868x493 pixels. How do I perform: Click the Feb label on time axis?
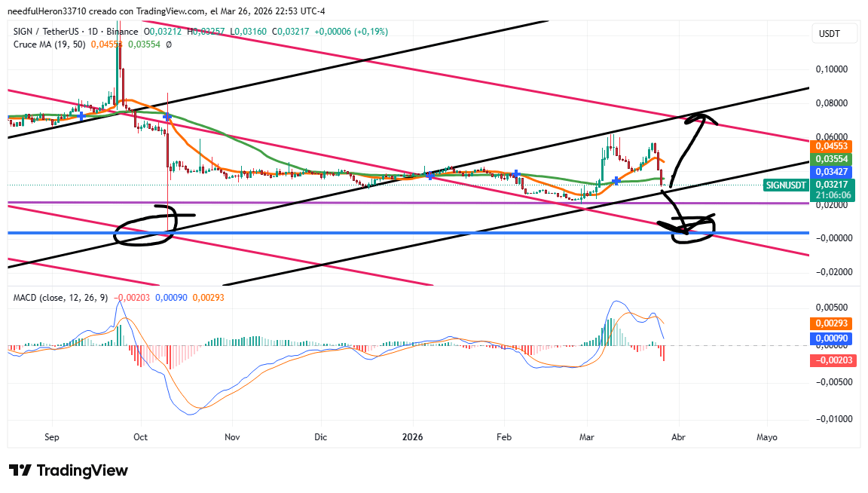click(x=504, y=437)
